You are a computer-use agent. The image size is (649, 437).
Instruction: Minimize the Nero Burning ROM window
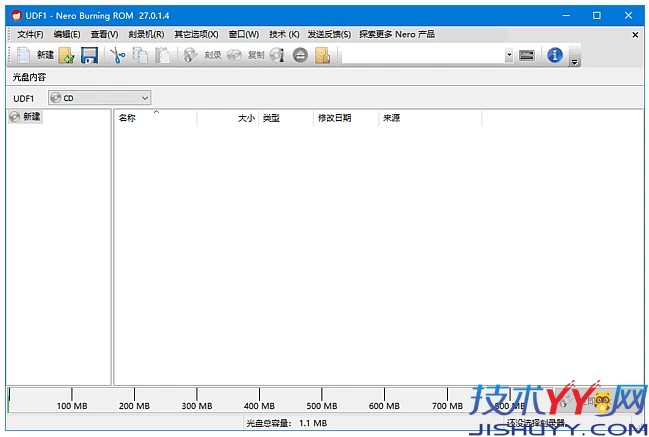pos(566,16)
